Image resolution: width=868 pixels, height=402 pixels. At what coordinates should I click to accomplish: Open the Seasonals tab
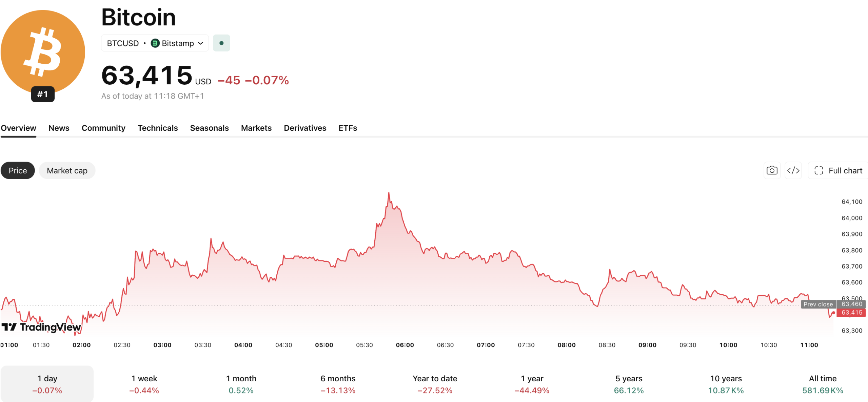[210, 128]
